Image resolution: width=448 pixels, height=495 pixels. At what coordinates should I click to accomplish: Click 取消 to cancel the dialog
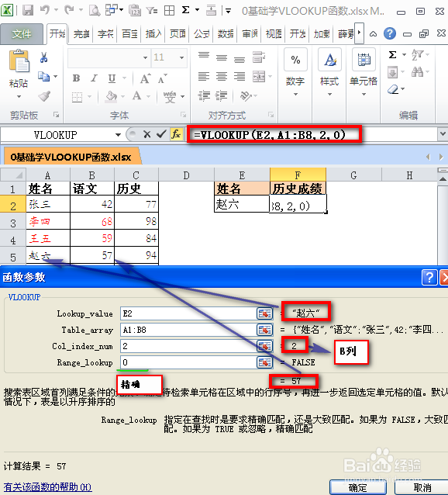coord(422,488)
